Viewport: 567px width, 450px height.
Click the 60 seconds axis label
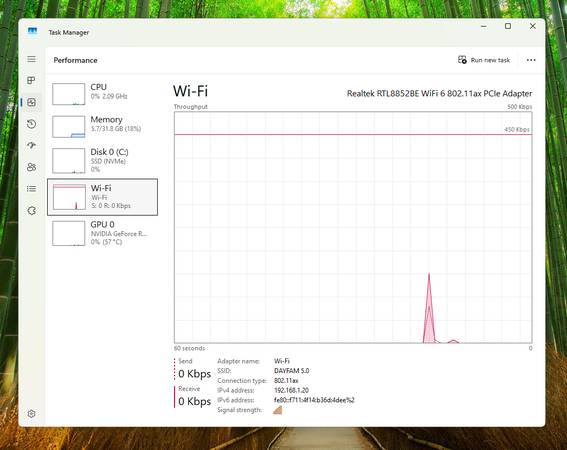pyautogui.click(x=189, y=348)
